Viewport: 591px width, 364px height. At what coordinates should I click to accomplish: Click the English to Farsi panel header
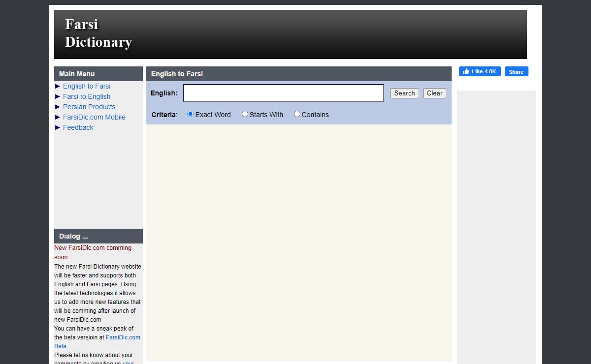(299, 74)
